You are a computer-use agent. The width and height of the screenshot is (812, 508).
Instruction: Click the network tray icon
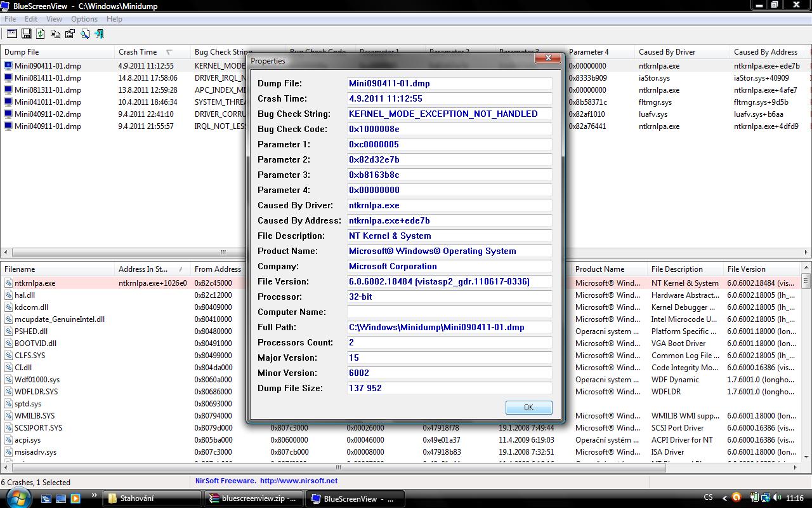pos(766,498)
